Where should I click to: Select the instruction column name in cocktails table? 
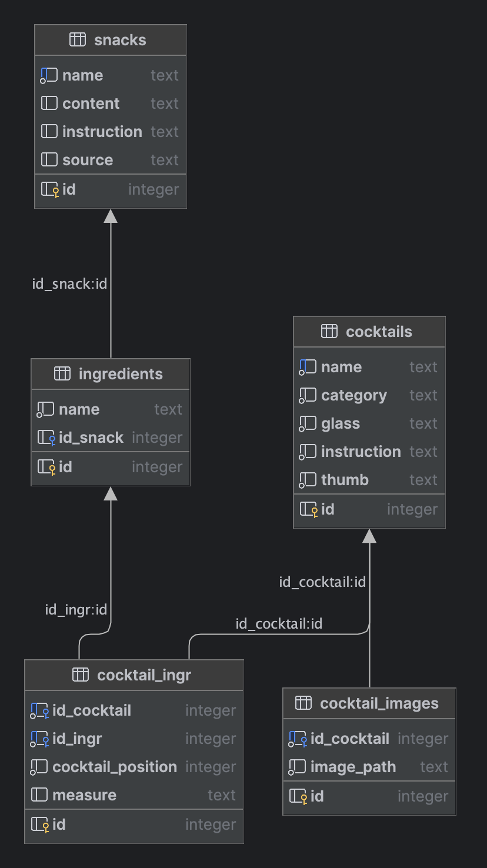361,452
